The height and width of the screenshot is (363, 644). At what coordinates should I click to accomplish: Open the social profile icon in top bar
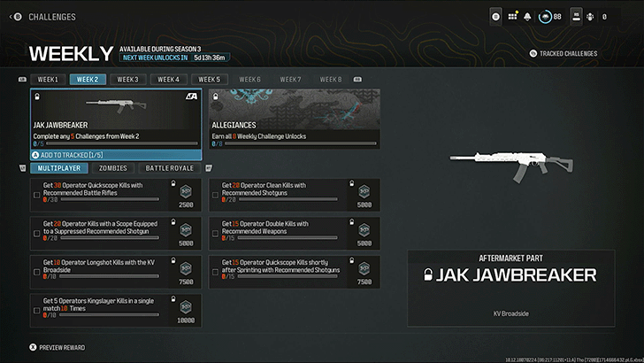[576, 17]
